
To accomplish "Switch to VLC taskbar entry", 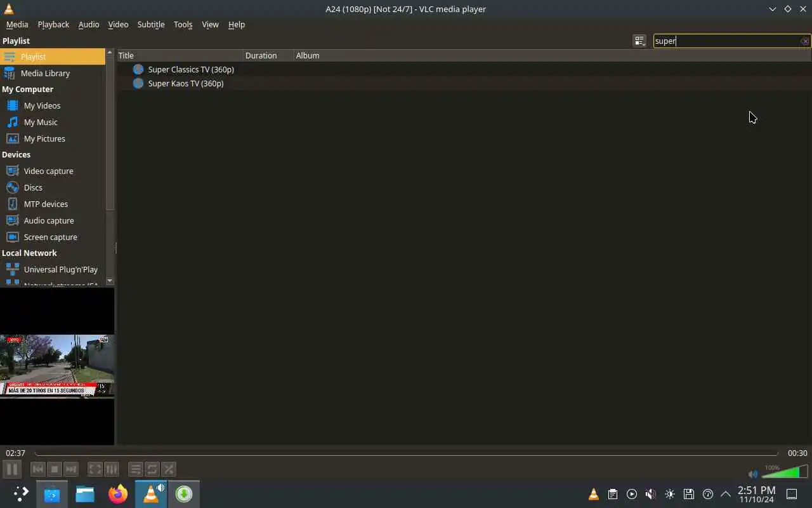I will (151, 493).
